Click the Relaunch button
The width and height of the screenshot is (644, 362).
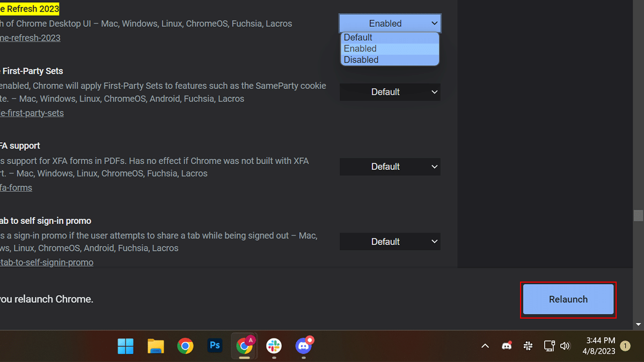568,299
